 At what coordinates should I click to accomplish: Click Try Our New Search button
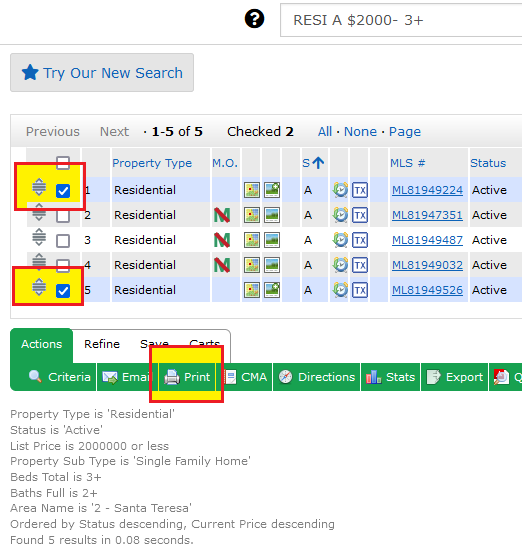102,73
